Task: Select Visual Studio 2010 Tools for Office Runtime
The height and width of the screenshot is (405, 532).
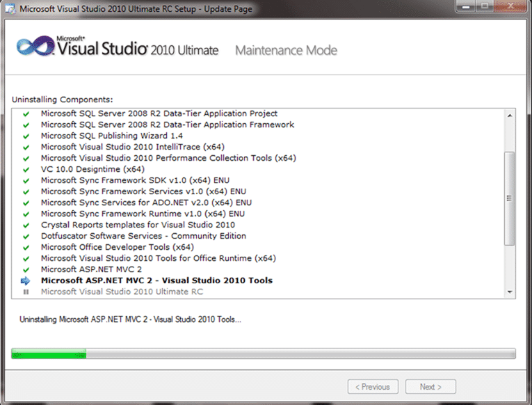Action: [x=159, y=258]
